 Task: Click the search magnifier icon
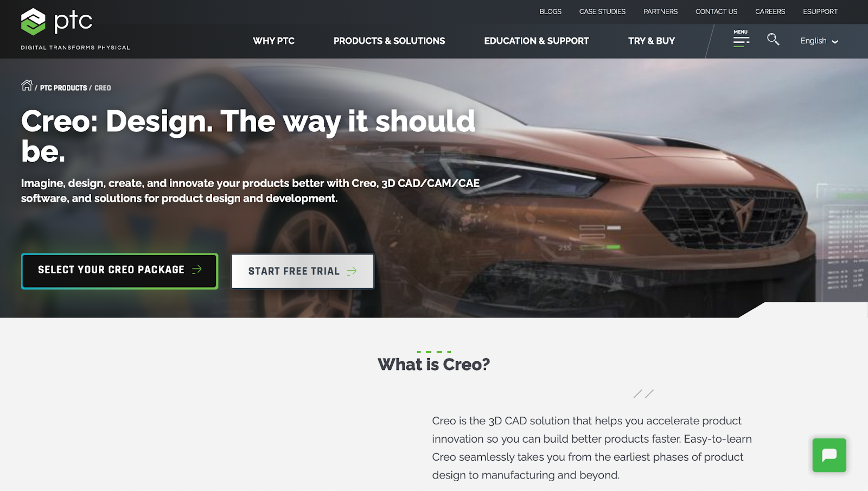click(x=773, y=39)
